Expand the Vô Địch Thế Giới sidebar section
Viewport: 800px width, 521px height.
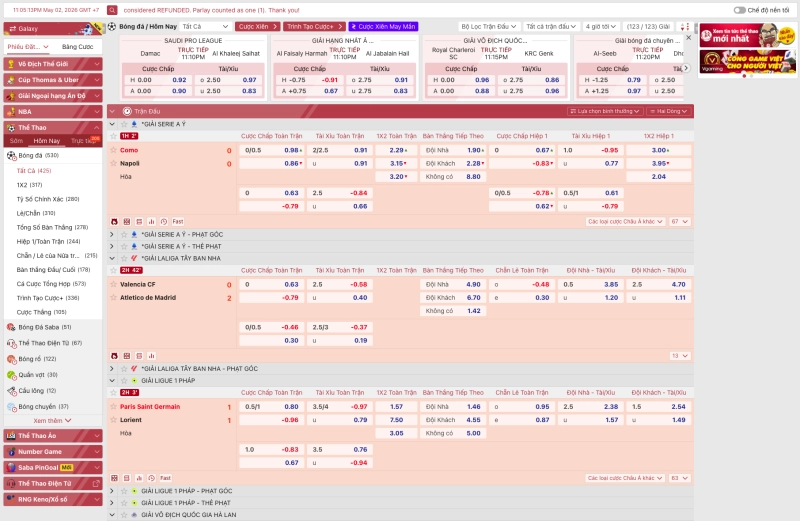[53, 64]
